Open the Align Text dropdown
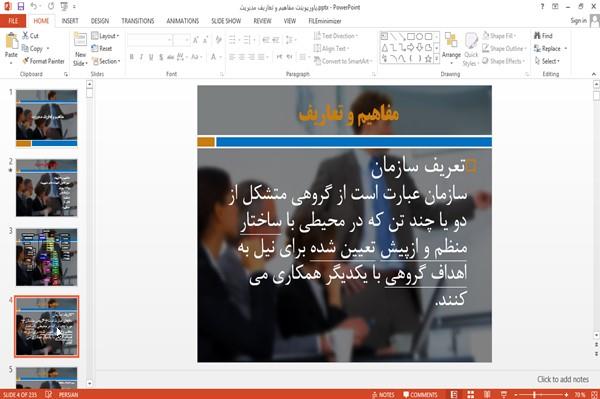Screen dimensions: 600x399 332,49
